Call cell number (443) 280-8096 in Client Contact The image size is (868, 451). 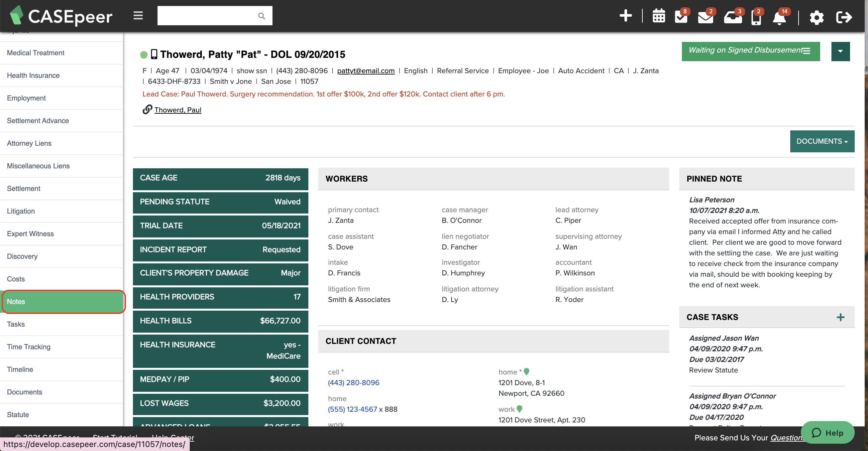point(354,382)
